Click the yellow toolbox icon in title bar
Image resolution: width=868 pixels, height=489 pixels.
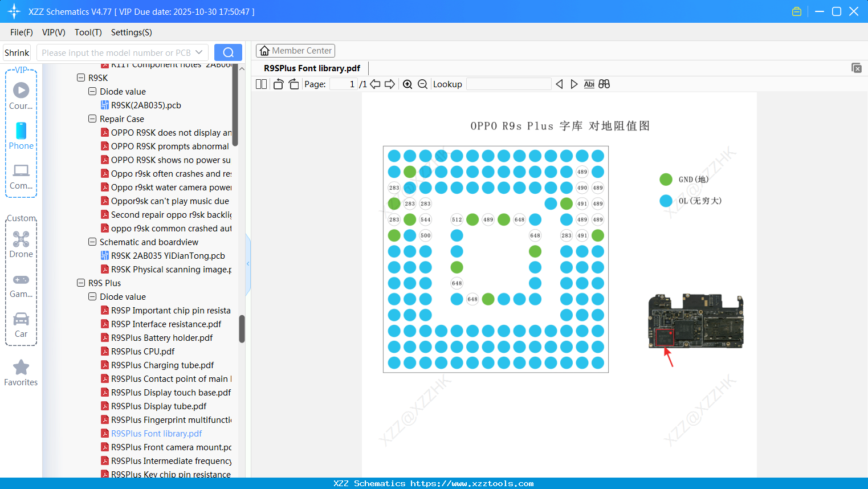(x=797, y=11)
